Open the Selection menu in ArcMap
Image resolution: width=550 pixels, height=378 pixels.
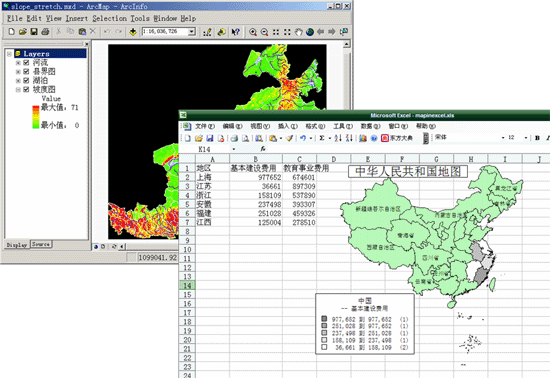(109, 18)
